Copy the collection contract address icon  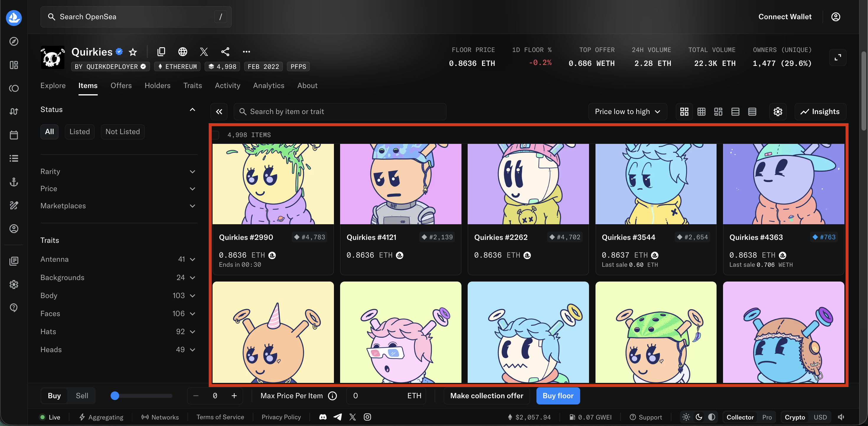click(161, 52)
